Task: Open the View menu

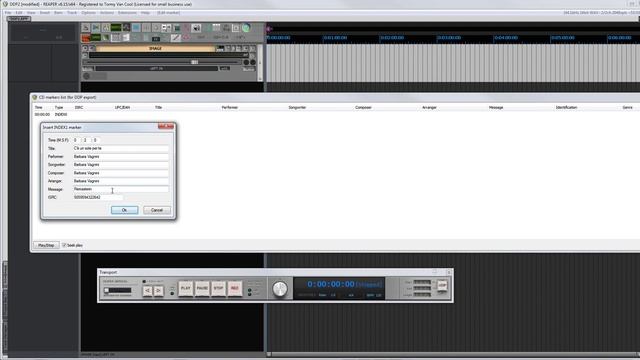Action: coord(31,13)
